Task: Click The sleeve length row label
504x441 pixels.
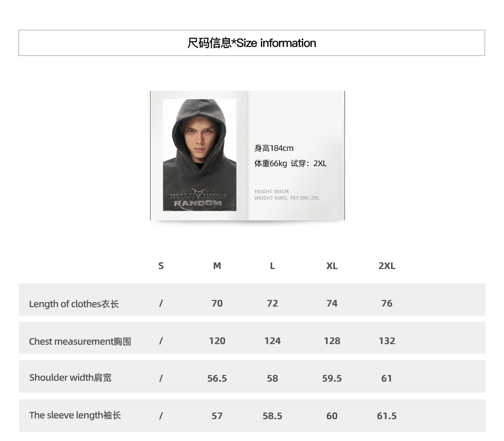Action: point(75,415)
